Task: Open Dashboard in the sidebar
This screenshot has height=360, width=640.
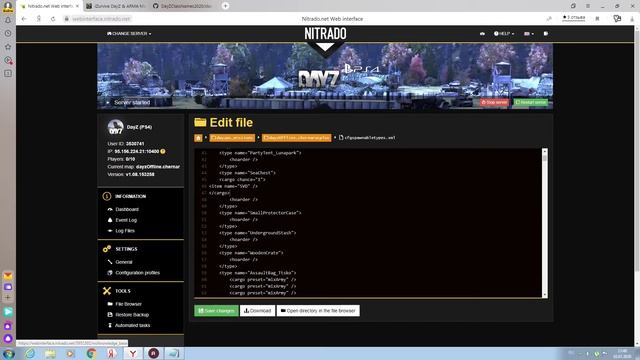Action: [x=127, y=209]
